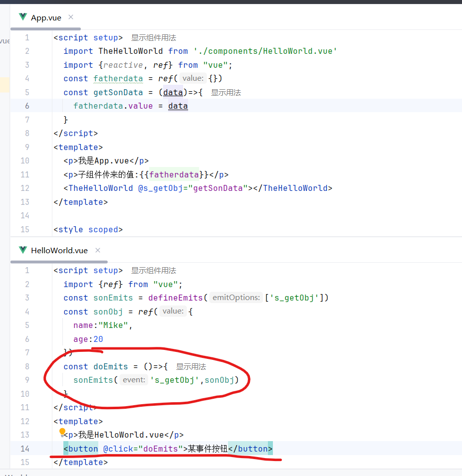Open '显示用法' hint next to getSonData

tap(226, 93)
